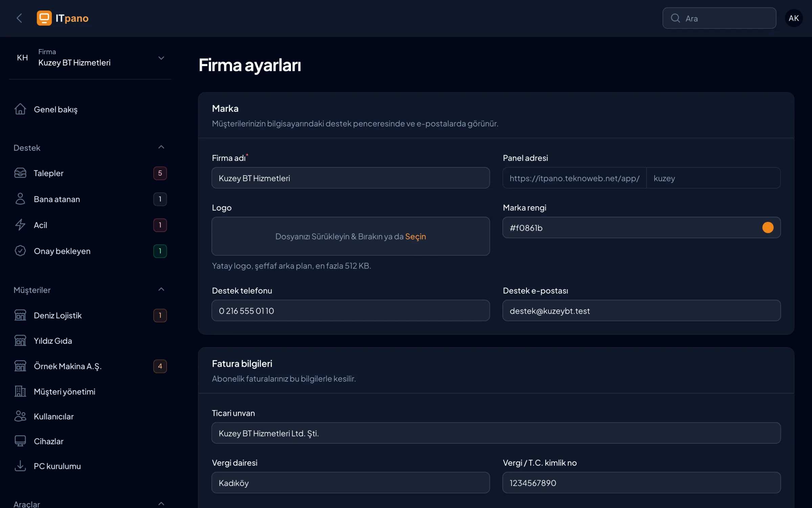Click the Müşteri yönetimi building icon

point(20,391)
